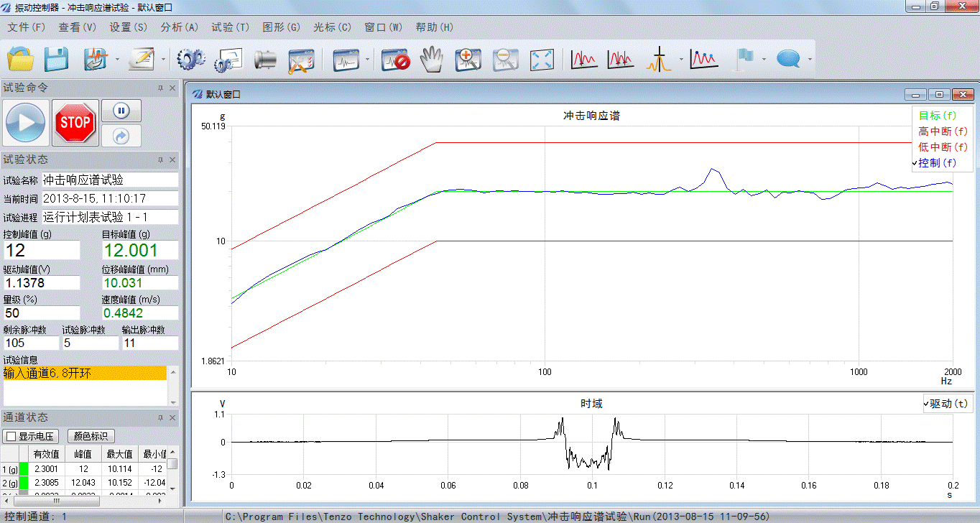Click the channel table vertical scrollbar
The width and height of the screenshot is (980, 523).
click(172, 469)
